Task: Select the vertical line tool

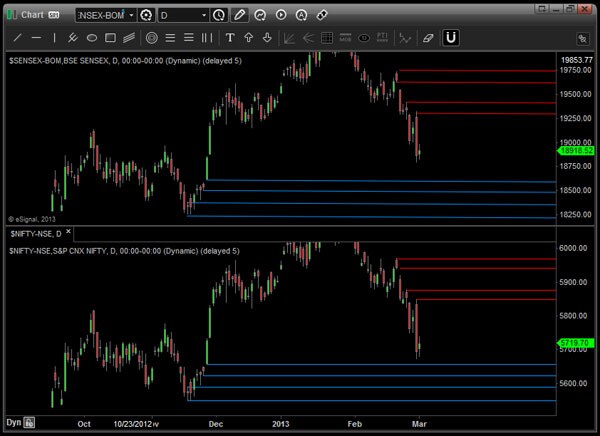Action: 54,38
